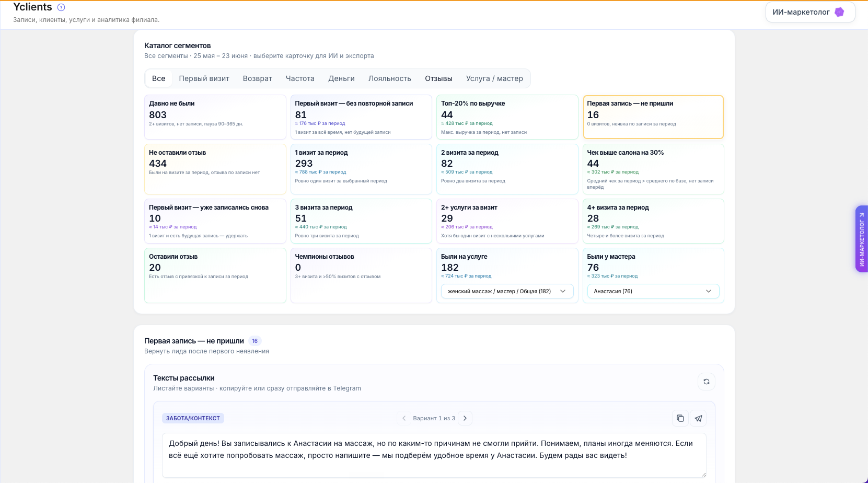This screenshot has height=483, width=868.
Task: Select the Чемпионы отзывов card
Action: click(361, 275)
